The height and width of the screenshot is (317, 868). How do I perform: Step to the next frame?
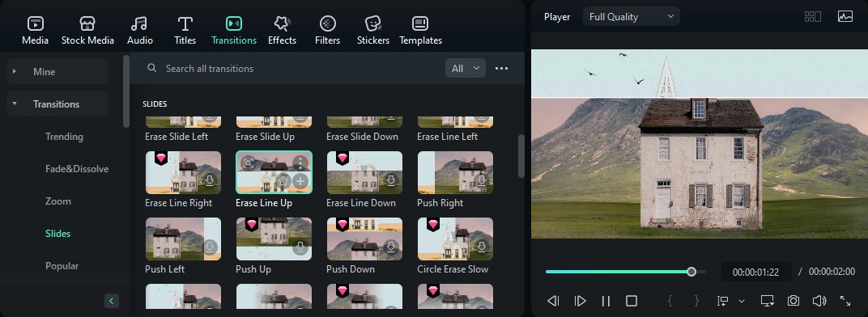tap(580, 301)
